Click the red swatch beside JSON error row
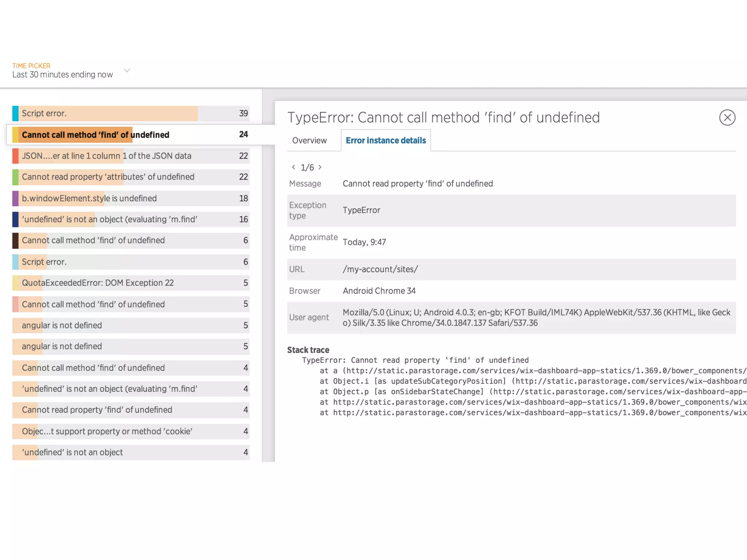The height and width of the screenshot is (560, 747). click(15, 156)
